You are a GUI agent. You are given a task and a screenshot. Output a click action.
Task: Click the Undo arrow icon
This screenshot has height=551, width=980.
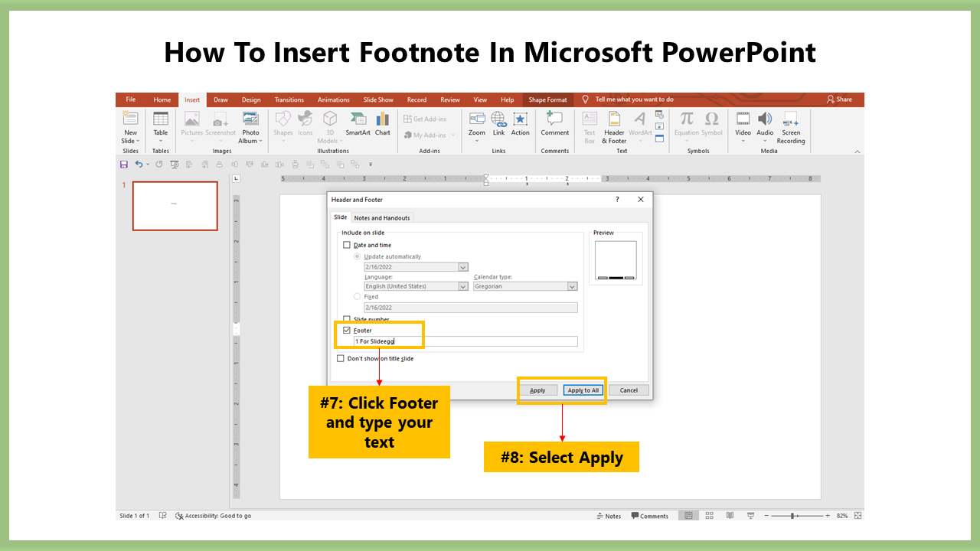pos(138,164)
